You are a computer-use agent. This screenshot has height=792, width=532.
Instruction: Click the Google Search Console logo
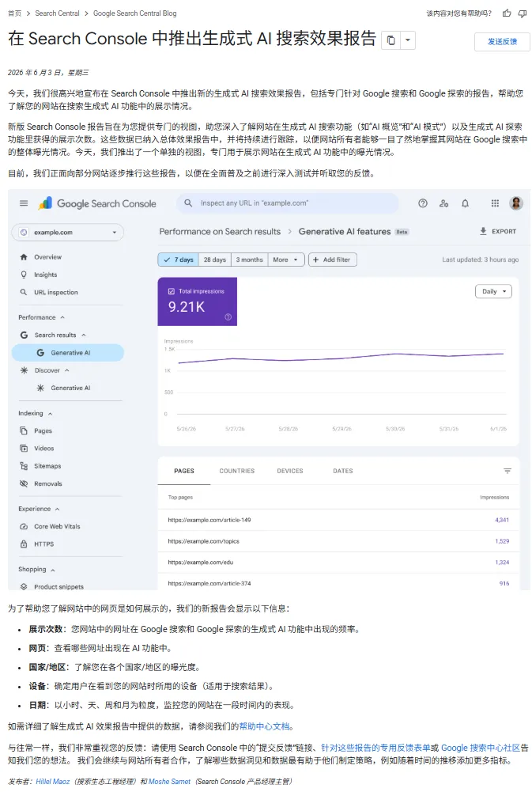[97, 203]
